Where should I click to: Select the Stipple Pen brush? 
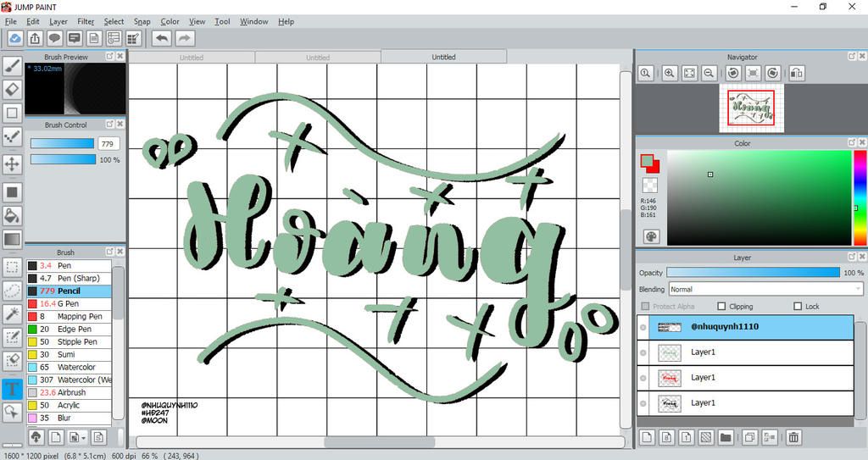click(x=69, y=341)
